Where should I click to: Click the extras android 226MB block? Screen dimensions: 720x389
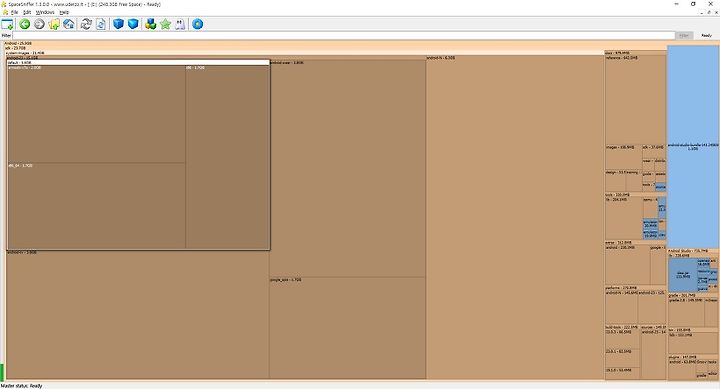click(627, 265)
